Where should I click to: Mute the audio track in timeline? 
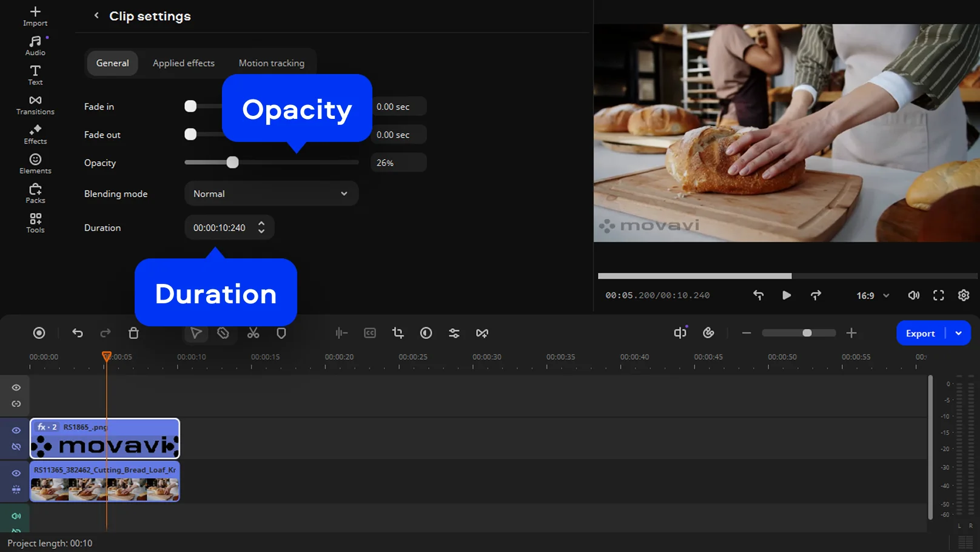tap(16, 516)
